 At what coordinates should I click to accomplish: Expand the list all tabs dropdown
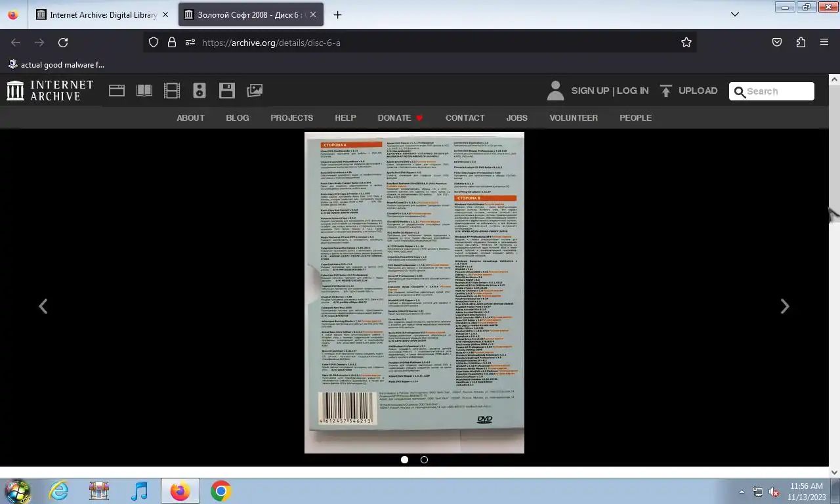point(735,14)
